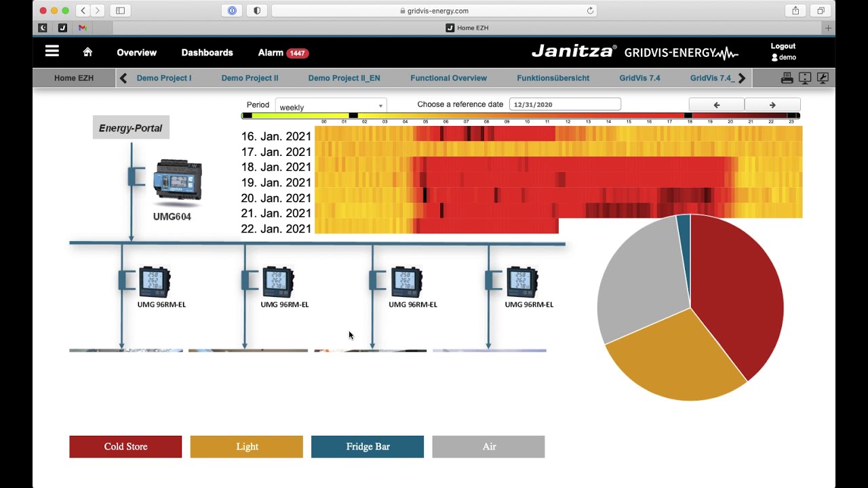868x488 pixels.
Task: Open dashboard edit mode icon
Action: (823, 78)
